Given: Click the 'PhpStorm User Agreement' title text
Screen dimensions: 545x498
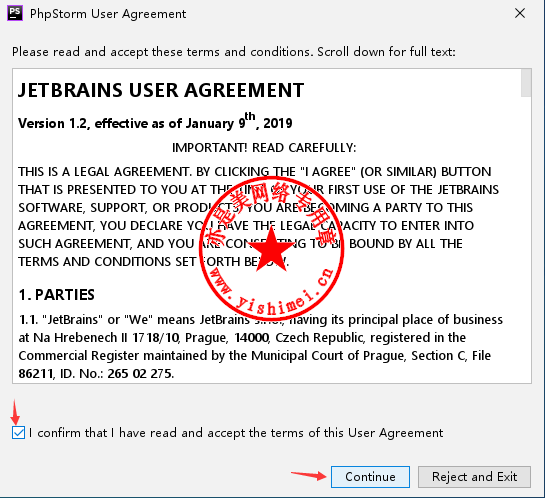Looking at the screenshot, I should coord(108,14).
